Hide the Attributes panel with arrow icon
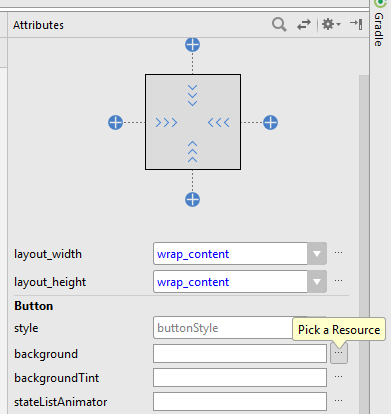Image resolution: width=392 pixels, height=414 pixels. (356, 24)
